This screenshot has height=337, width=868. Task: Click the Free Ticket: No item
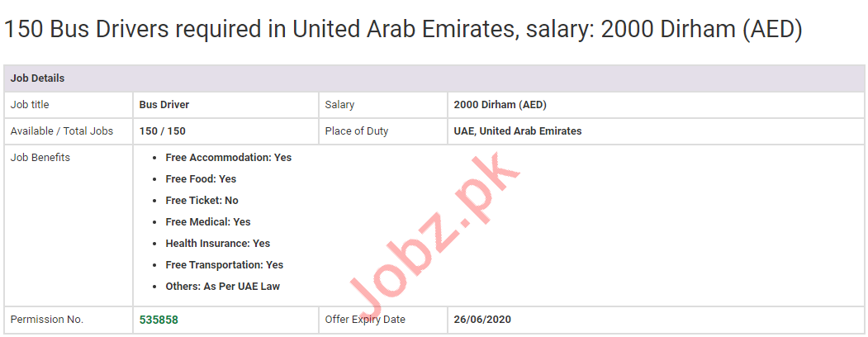(202, 201)
